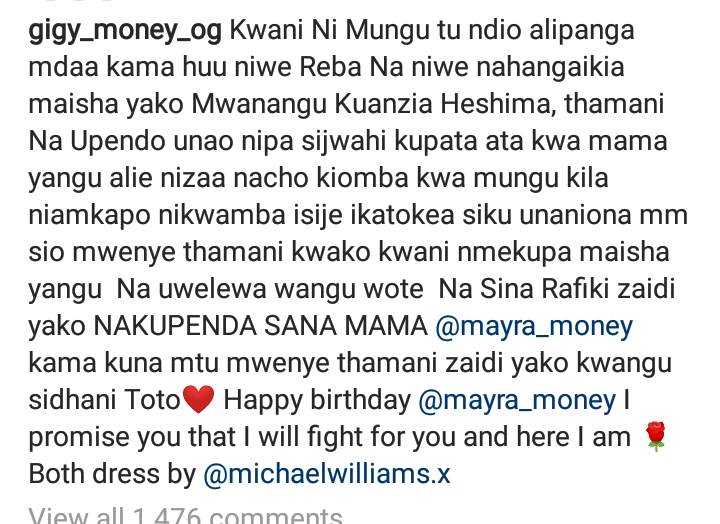Screen dimensions: 720x524
Task: Click the words niamkapo nikwamba
Action: pyautogui.click(x=157, y=215)
